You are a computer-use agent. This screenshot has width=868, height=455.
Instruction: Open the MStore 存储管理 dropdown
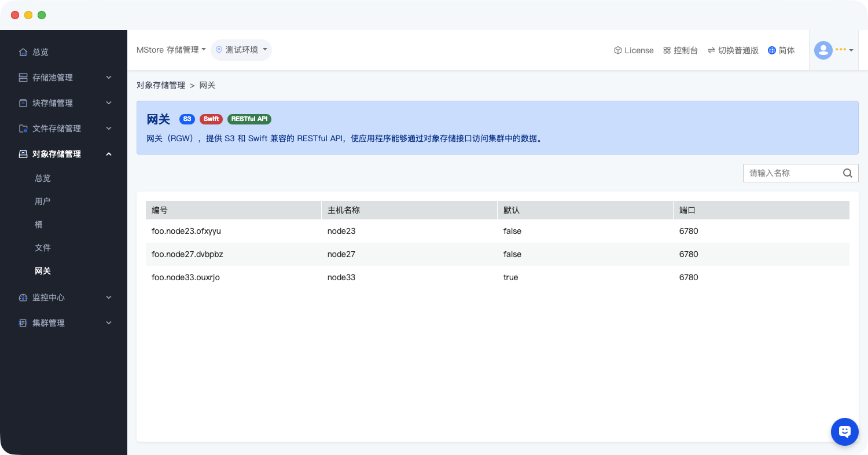[171, 50]
